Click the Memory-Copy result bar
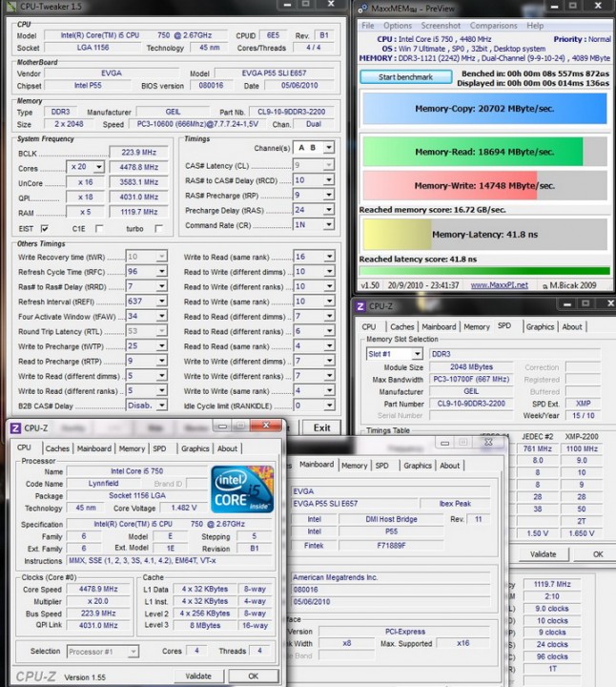616x687 pixels. (x=484, y=109)
